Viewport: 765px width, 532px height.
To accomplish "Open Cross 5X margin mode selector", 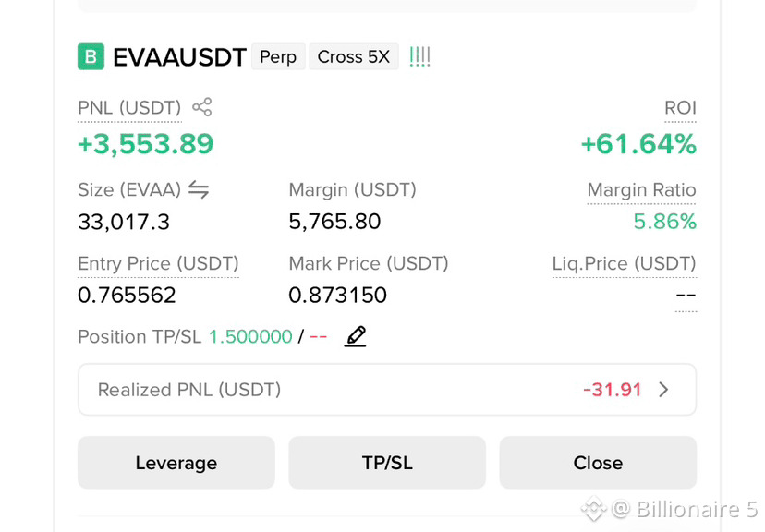I will click(354, 56).
